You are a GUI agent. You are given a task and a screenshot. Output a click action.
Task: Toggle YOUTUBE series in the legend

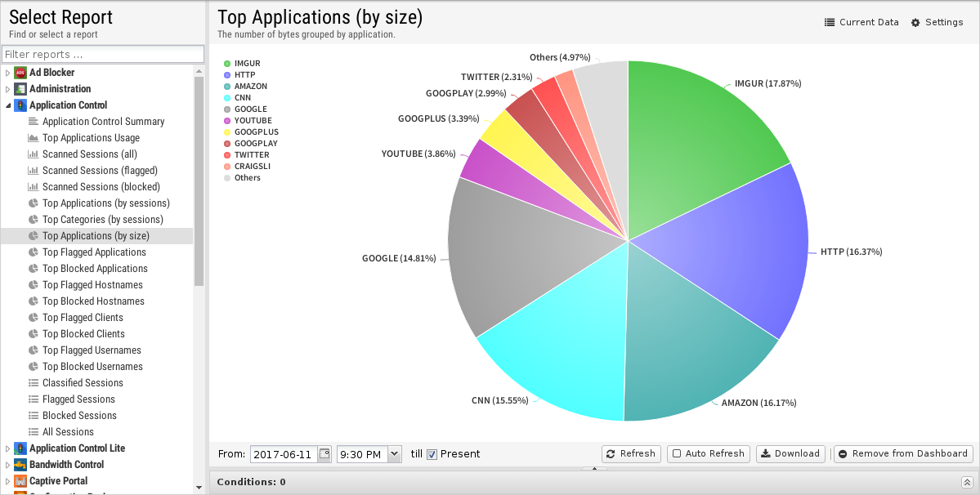[248, 120]
